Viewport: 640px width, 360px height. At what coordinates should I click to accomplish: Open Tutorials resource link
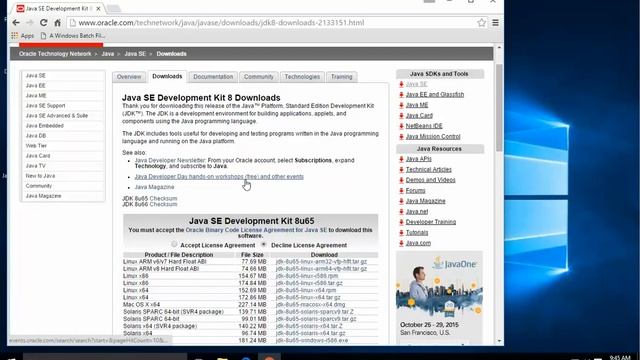pyautogui.click(x=417, y=233)
